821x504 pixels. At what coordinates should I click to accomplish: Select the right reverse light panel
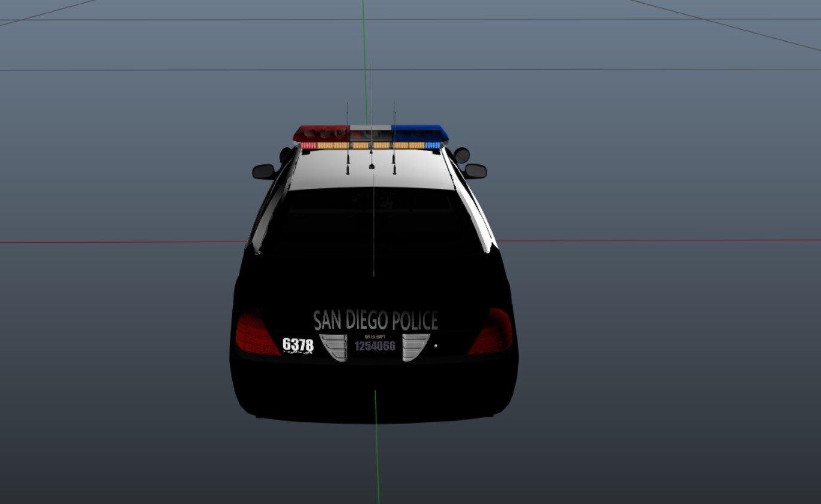(x=415, y=347)
